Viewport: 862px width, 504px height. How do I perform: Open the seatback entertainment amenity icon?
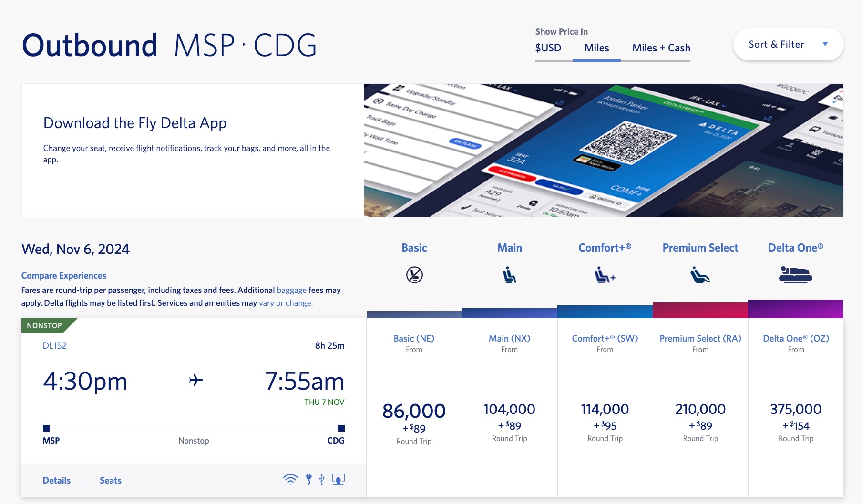pyautogui.click(x=339, y=480)
